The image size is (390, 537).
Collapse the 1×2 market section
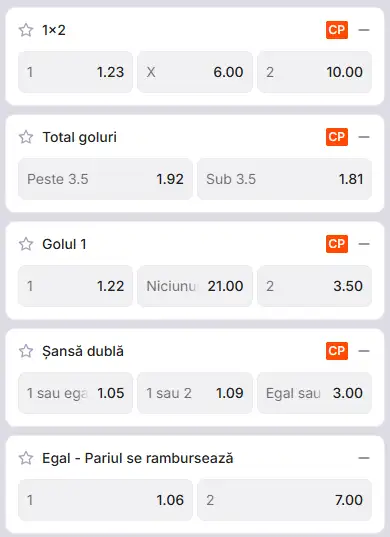click(364, 30)
